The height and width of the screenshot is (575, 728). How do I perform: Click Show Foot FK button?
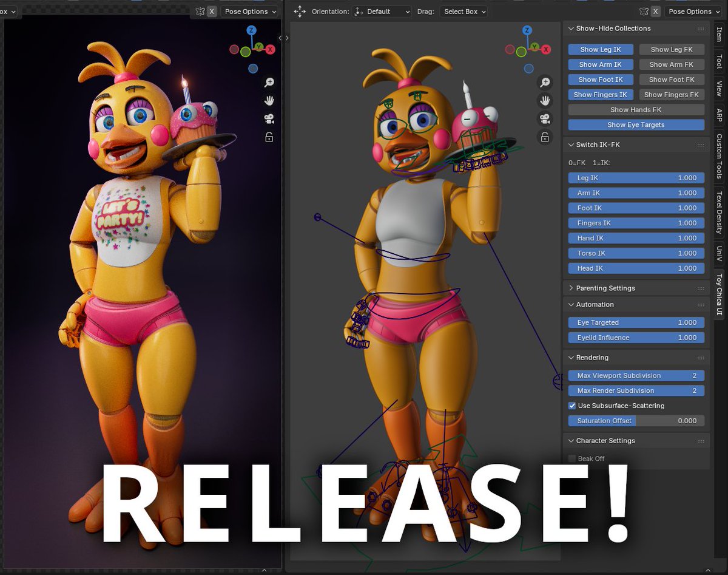671,80
